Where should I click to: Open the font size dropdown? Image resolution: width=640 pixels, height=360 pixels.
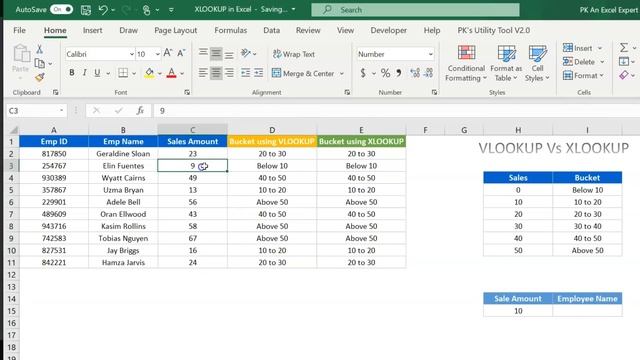pos(158,54)
